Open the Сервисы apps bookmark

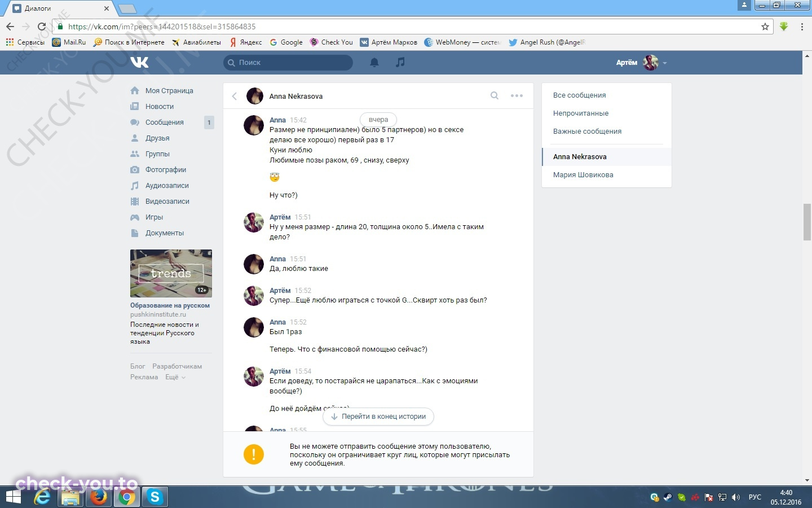point(25,42)
